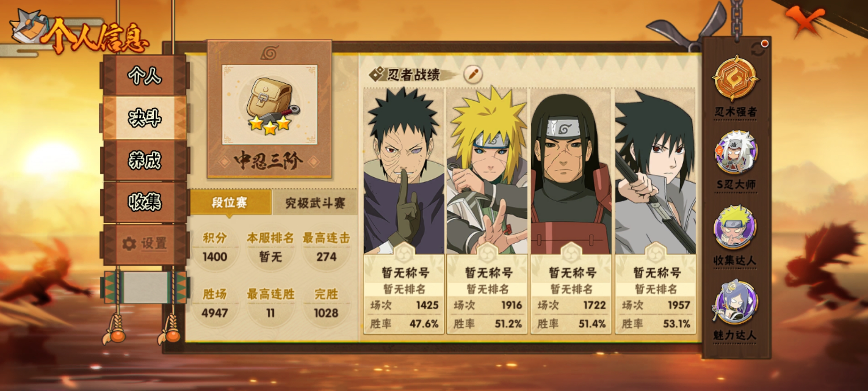Select the 收集达人 Naruto badge
The width and height of the screenshot is (868, 391).
[735, 236]
